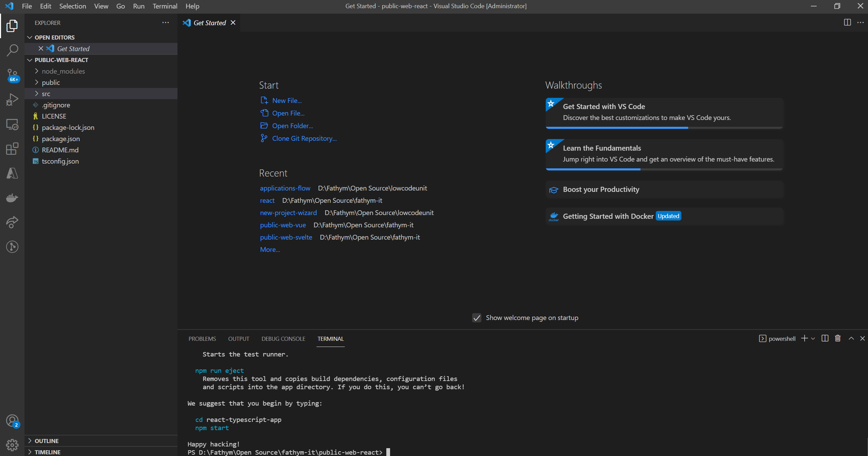Viewport: 868px width, 456px height.
Task: Open Accounts icon with badge 2
Action: 12,421
